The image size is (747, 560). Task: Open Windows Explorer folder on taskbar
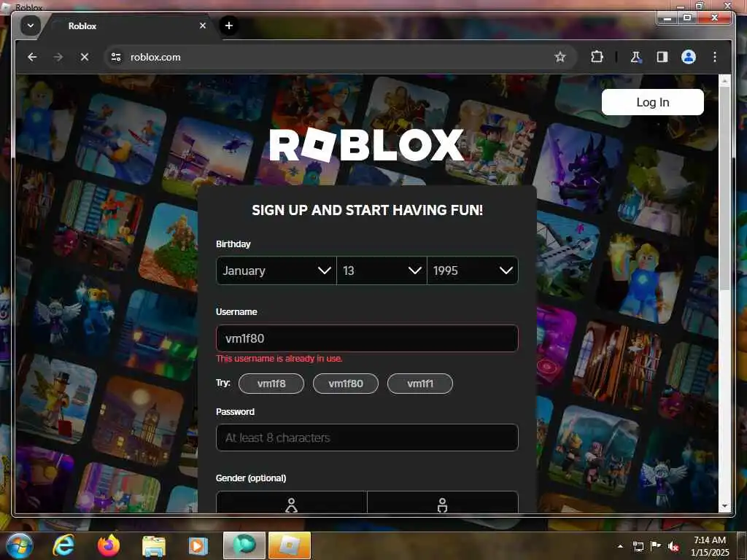tap(153, 546)
